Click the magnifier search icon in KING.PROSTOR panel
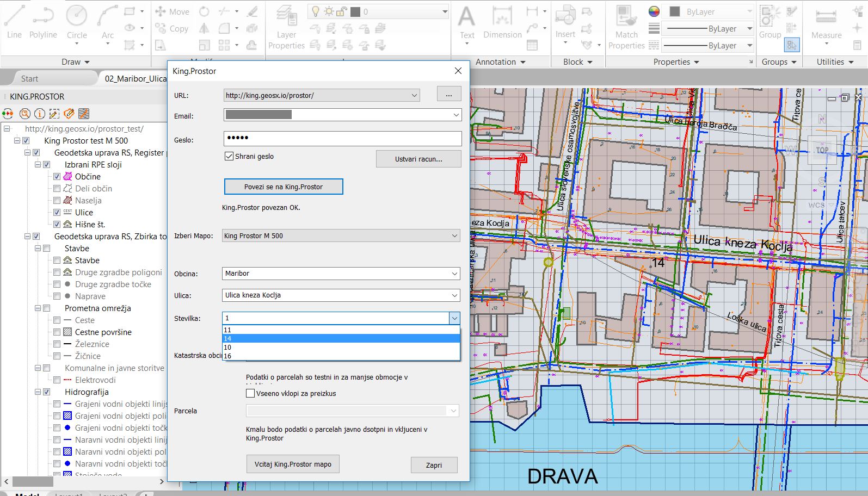 pos(25,114)
